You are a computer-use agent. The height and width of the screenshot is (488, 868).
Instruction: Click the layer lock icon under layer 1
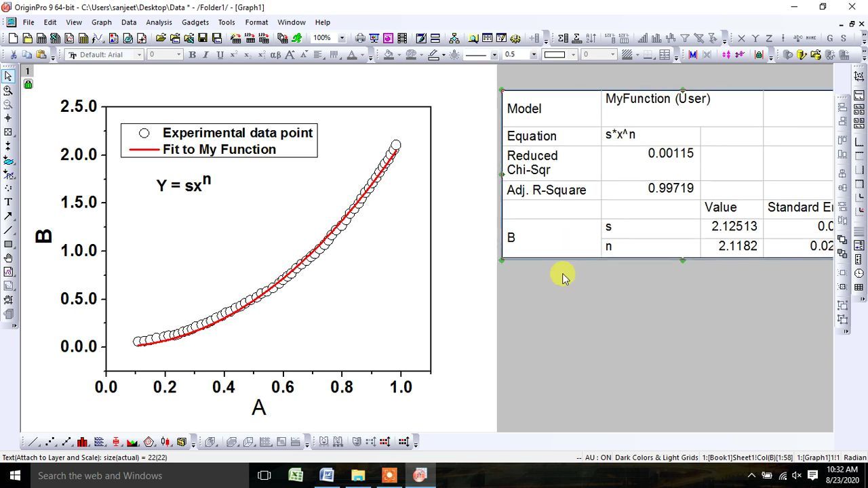tap(28, 84)
